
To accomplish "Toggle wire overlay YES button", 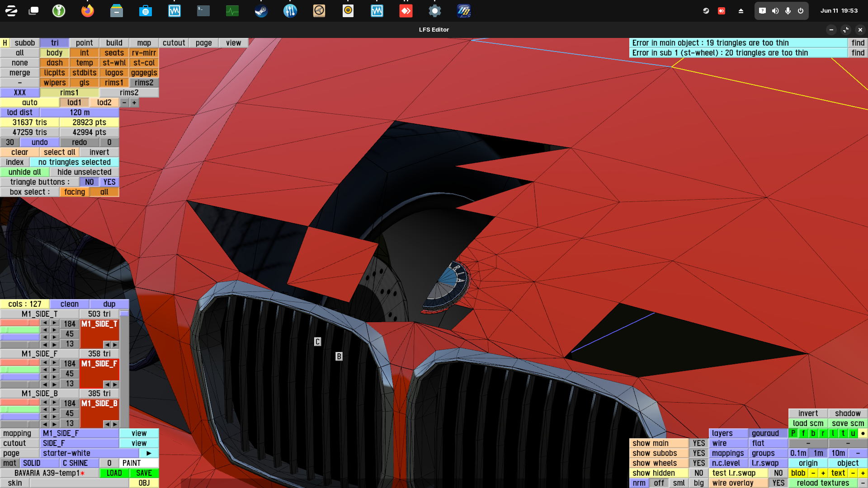I will pyautogui.click(x=778, y=483).
